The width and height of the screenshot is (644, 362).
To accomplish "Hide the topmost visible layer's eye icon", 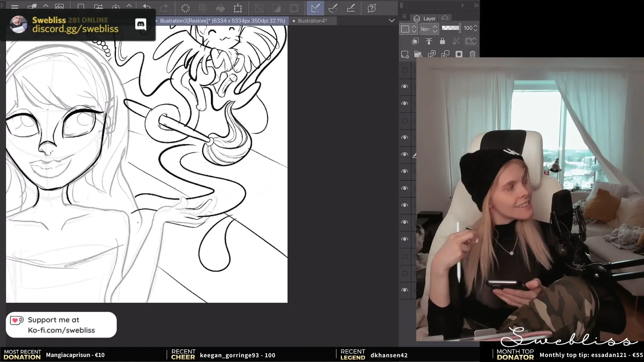I will (405, 86).
